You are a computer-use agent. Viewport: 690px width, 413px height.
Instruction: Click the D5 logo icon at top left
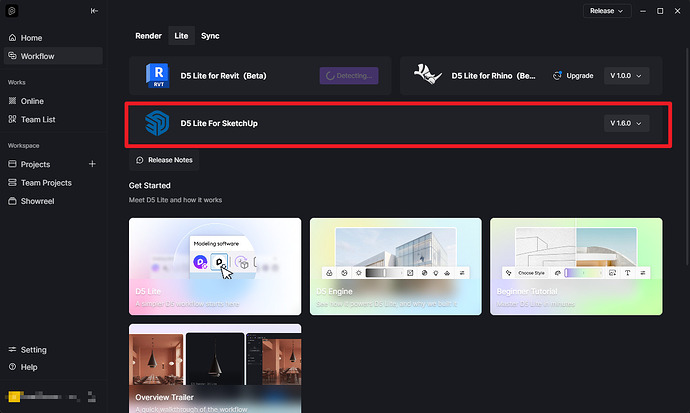(x=12, y=11)
